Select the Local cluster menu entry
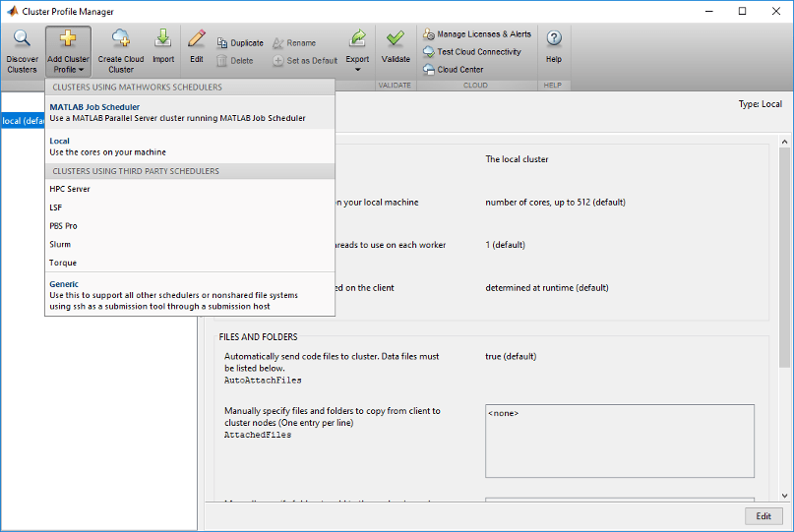This screenshot has height=532, width=794. [x=190, y=147]
